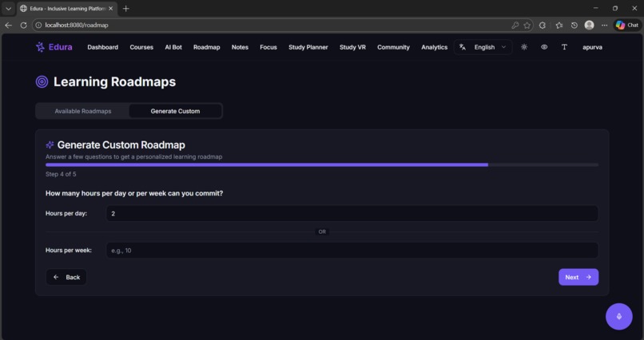The width and height of the screenshot is (644, 340).
Task: Open browser settings ellipsis menu
Action: pos(605,25)
